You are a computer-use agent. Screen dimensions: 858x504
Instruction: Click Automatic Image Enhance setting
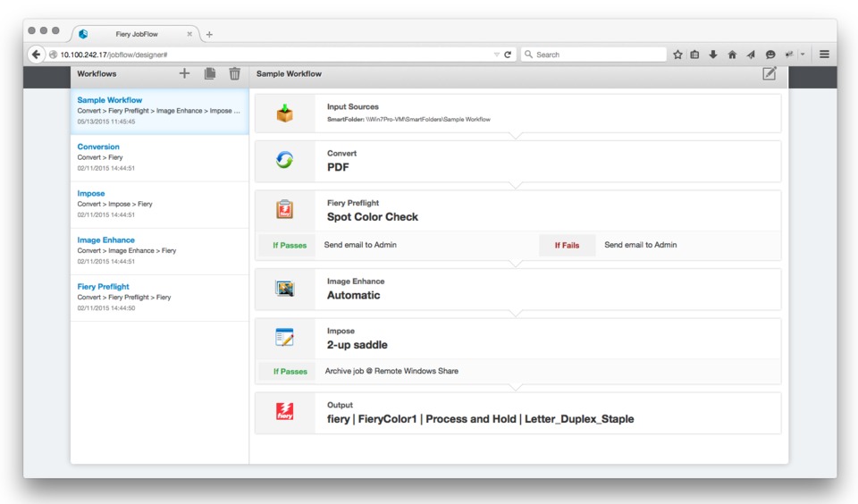[x=354, y=295]
